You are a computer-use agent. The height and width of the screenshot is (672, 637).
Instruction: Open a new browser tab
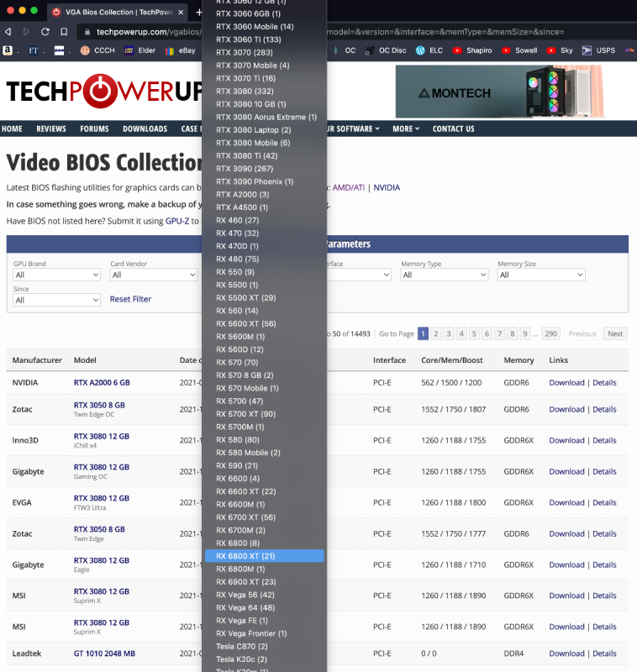[198, 12]
